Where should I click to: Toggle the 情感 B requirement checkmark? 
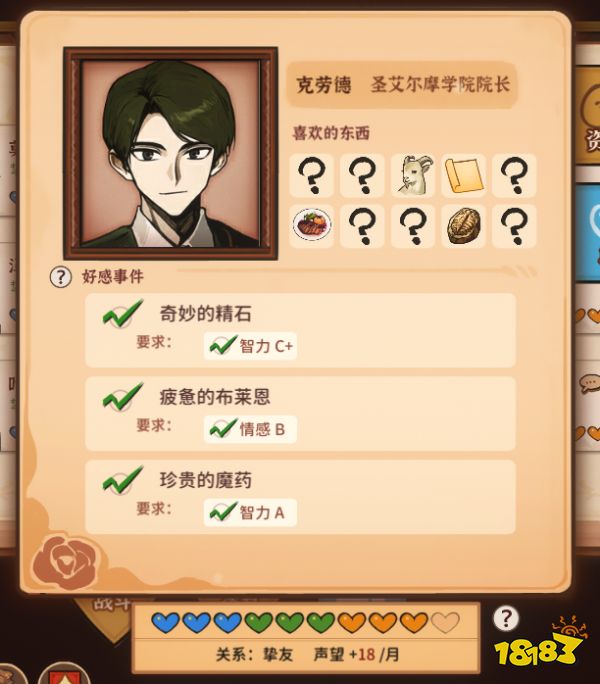(x=223, y=428)
